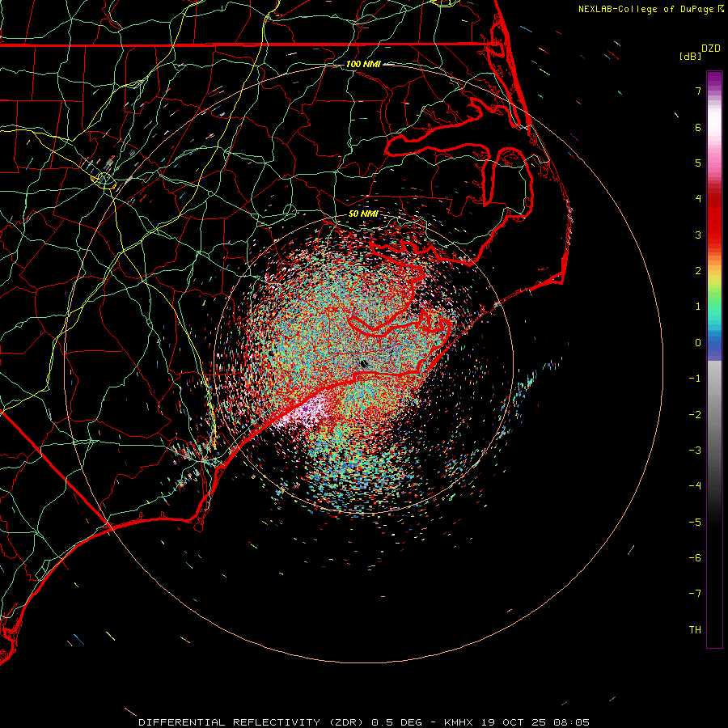
Task: Click the "-5" tick label on legend
Action: point(695,523)
